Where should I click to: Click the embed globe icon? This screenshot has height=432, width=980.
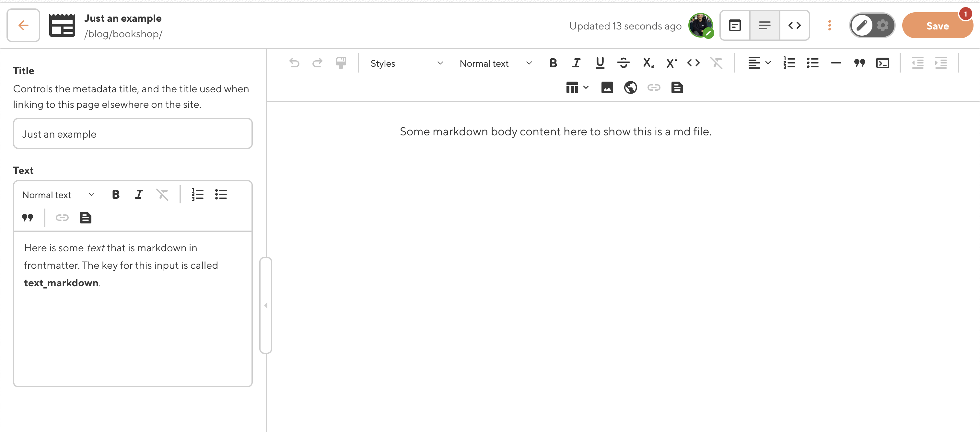630,88
